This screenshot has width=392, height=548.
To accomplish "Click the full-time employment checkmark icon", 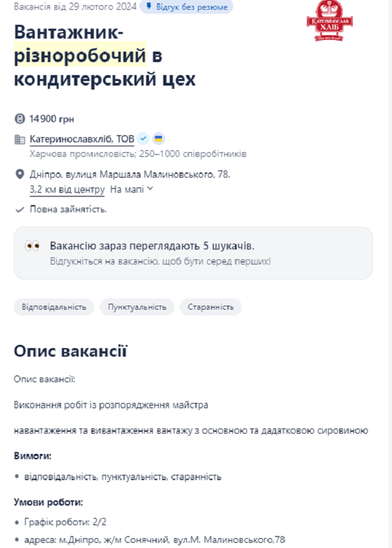I will point(19,210).
